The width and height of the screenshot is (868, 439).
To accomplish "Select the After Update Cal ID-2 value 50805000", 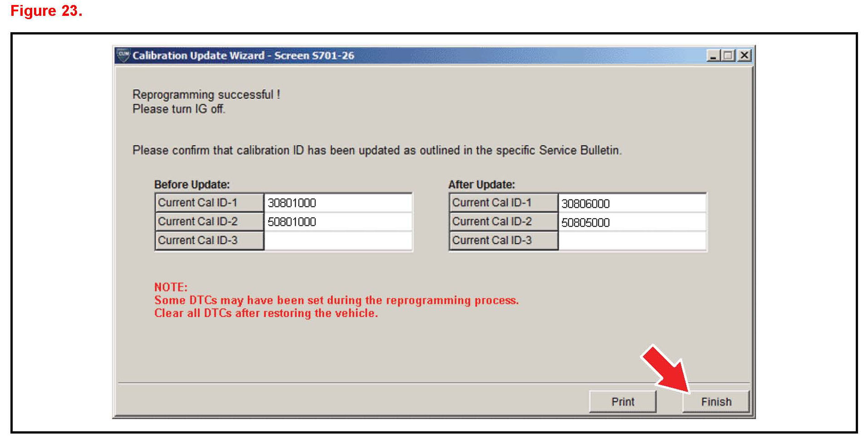I will pyautogui.click(x=585, y=223).
